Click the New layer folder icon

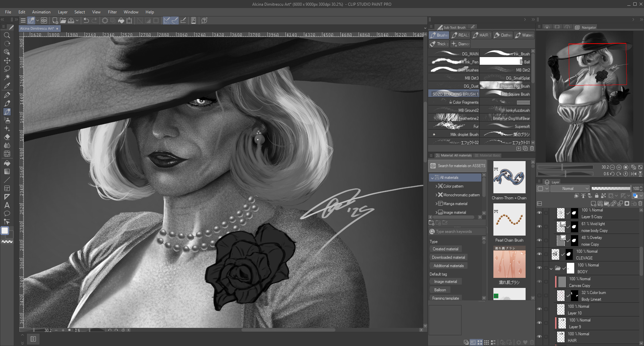[606, 203]
